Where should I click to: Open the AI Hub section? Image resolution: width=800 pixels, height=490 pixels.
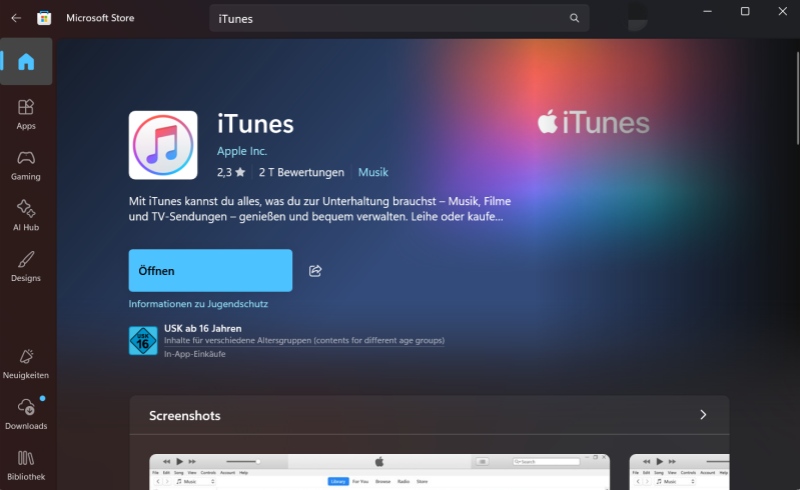click(x=26, y=216)
